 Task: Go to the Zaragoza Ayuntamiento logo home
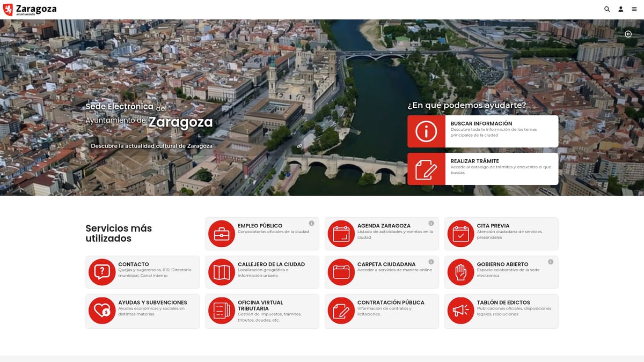click(x=30, y=9)
